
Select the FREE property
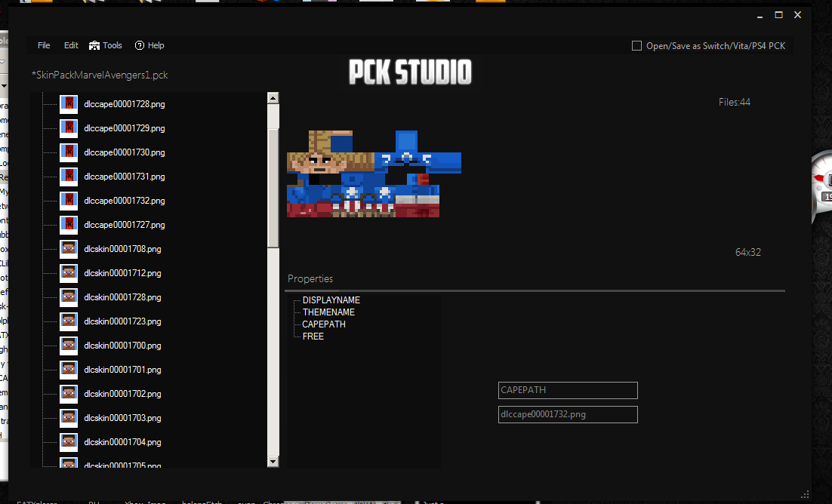click(313, 337)
